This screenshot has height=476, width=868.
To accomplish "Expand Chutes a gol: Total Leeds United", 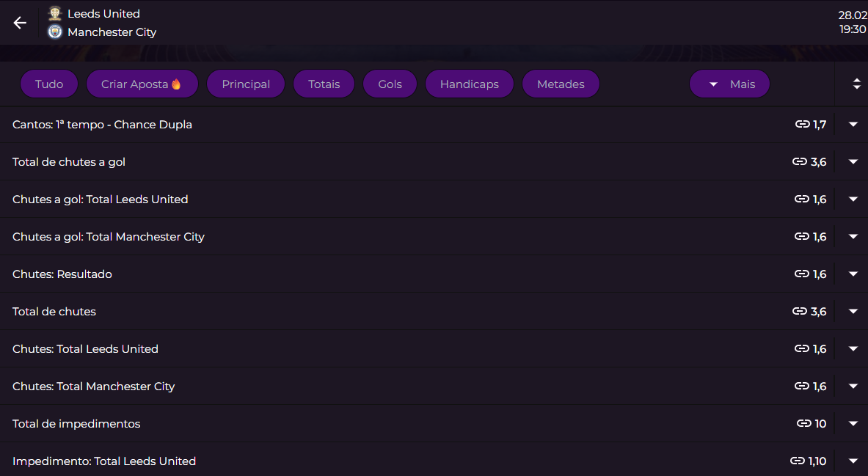I will click(x=853, y=199).
